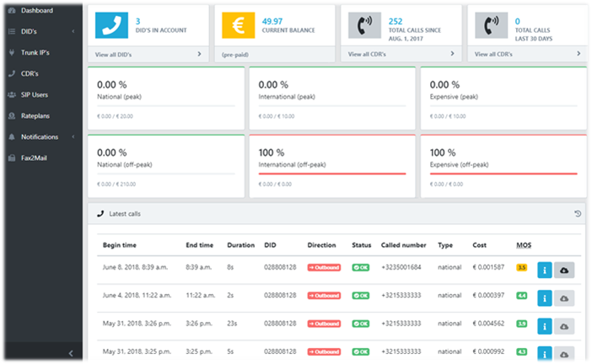Image resolution: width=592 pixels, height=364 pixels.
Task: Click the MOS column header
Action: [523, 245]
